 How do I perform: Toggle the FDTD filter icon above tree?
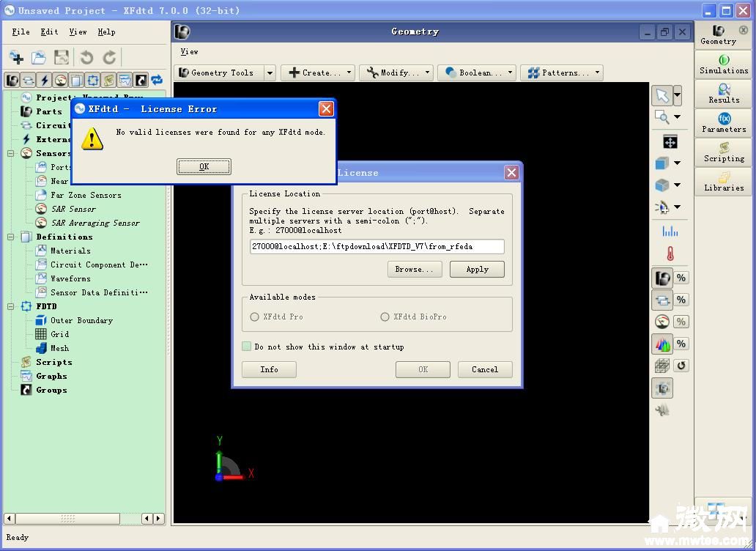93,80
